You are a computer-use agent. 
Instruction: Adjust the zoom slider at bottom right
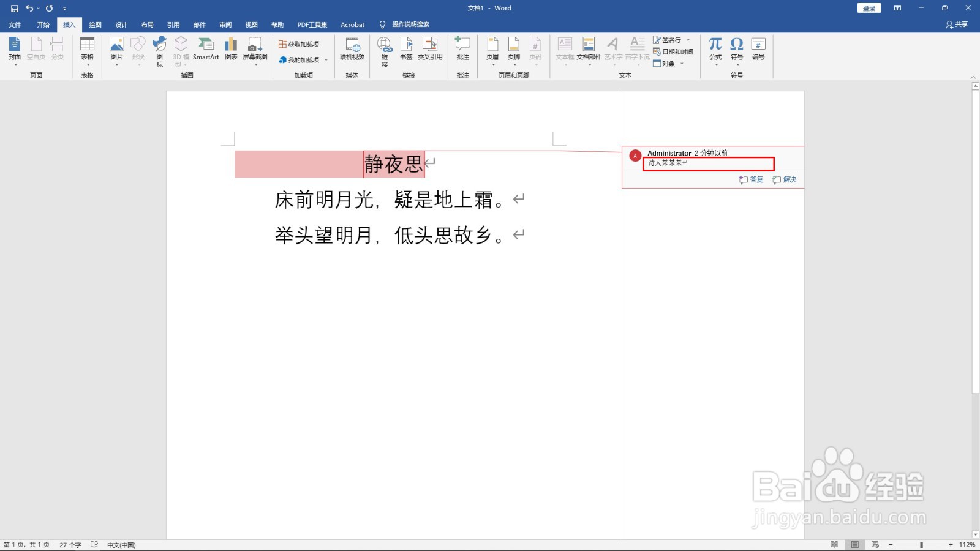click(922, 544)
